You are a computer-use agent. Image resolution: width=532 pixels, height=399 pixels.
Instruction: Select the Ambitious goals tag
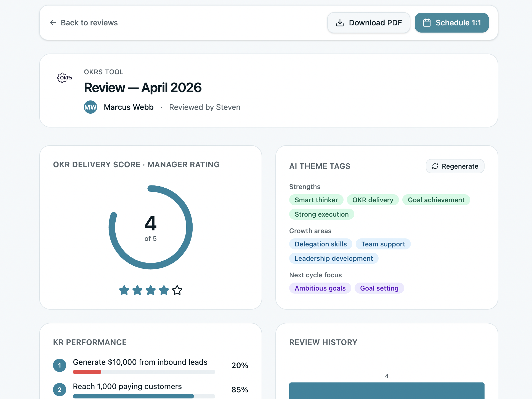320,288
